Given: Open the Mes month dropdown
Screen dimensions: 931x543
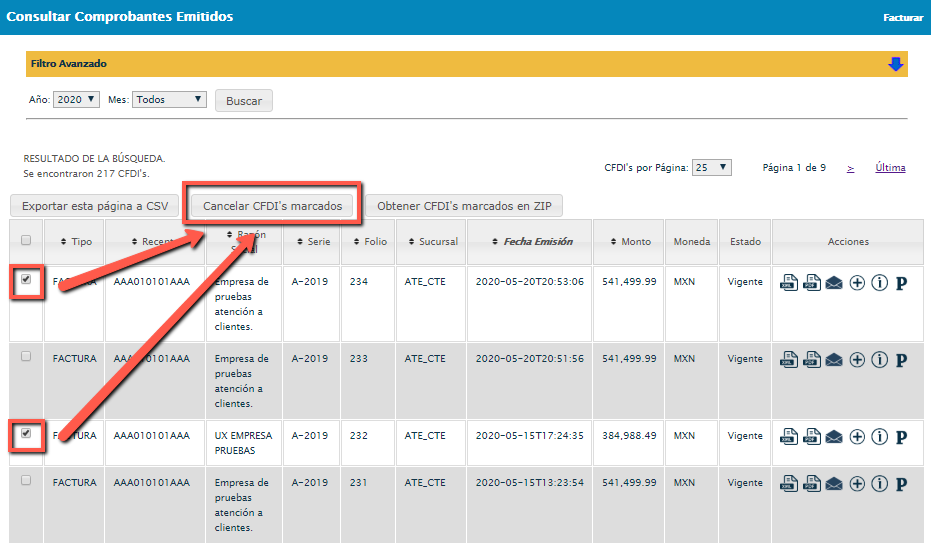Looking at the screenshot, I should [x=169, y=100].
